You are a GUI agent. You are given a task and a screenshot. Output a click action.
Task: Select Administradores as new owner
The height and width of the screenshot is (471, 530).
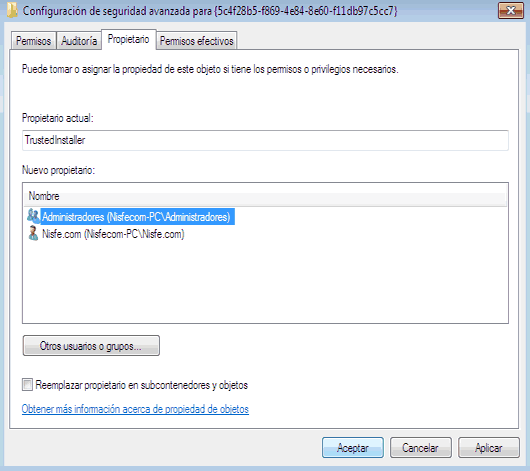coord(136,216)
